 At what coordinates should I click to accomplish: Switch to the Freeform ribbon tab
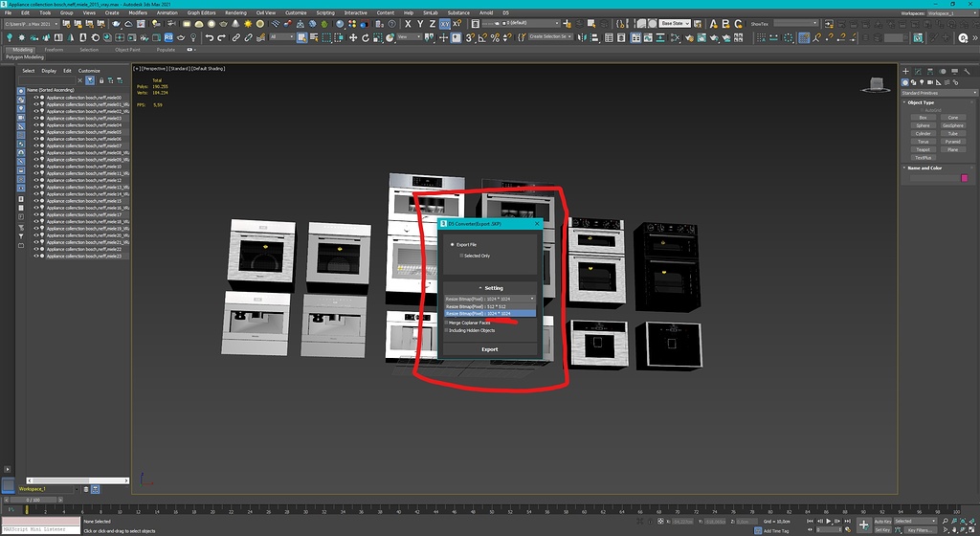click(54, 50)
